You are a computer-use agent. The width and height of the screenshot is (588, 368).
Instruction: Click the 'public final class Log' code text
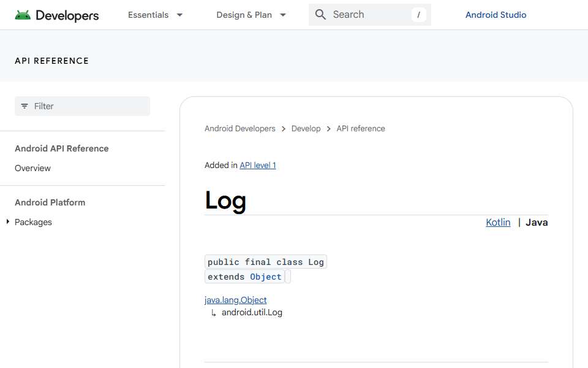pyautogui.click(x=266, y=262)
